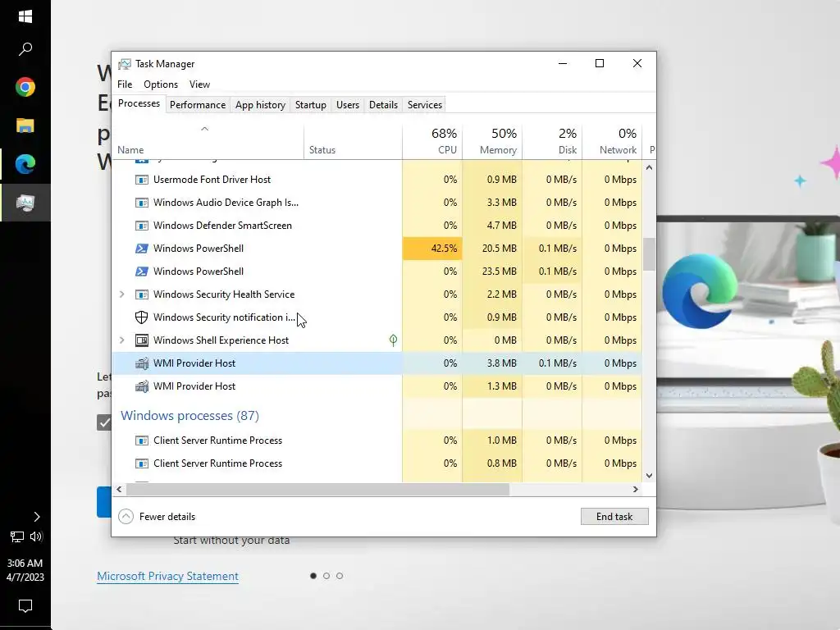Click the scroll down arrow
The image size is (840, 630).
649,476
